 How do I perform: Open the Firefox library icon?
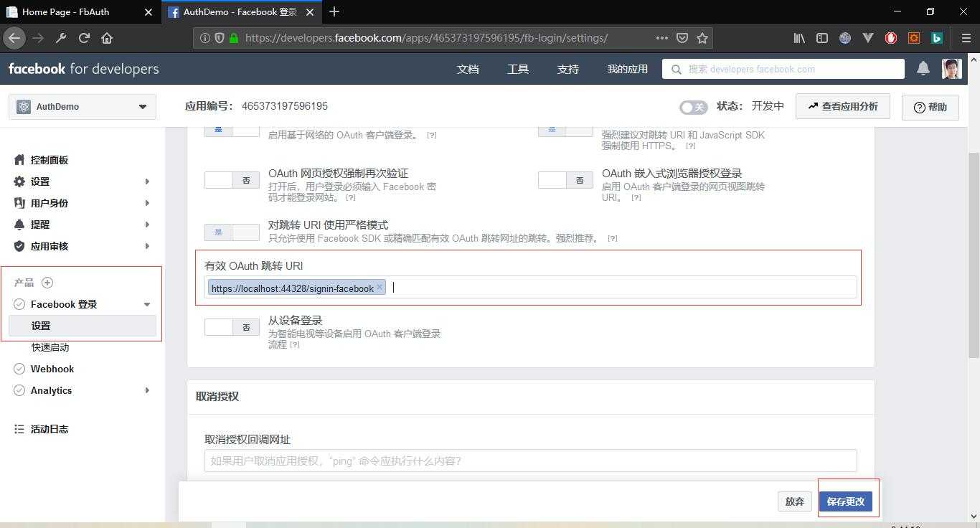coord(799,38)
